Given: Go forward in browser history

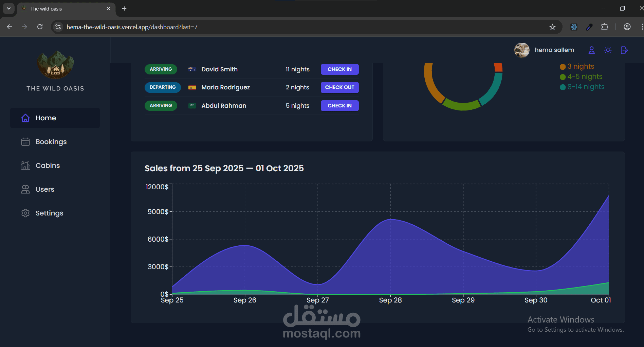Looking at the screenshot, I should pos(24,27).
